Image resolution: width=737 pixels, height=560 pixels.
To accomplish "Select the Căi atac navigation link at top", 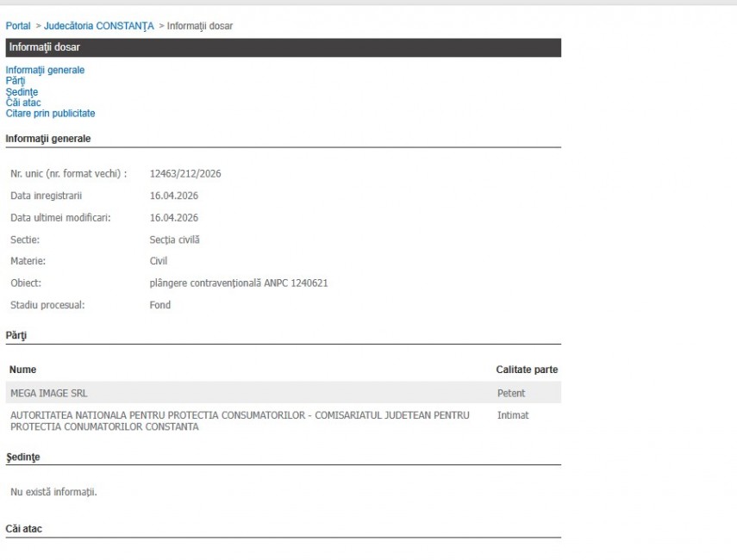I will tap(23, 103).
